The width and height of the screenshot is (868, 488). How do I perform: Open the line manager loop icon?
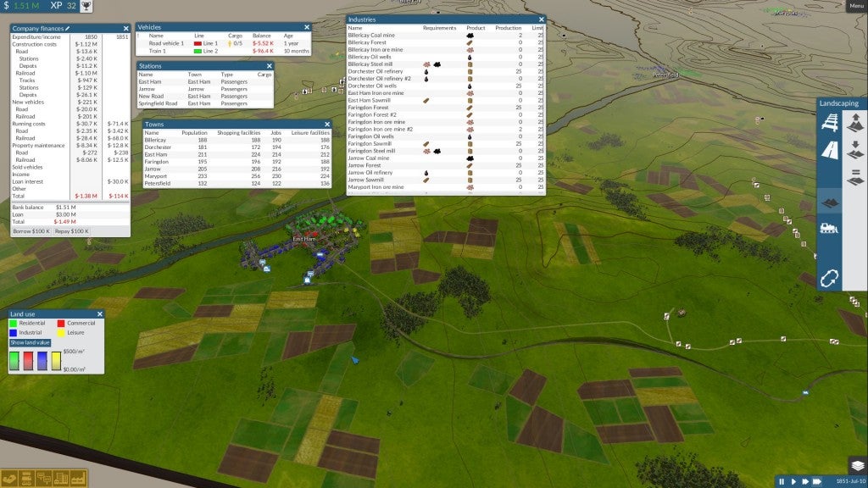click(830, 277)
